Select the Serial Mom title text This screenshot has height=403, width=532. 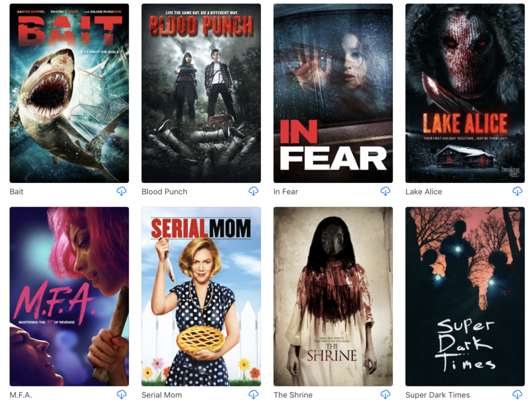(x=162, y=395)
